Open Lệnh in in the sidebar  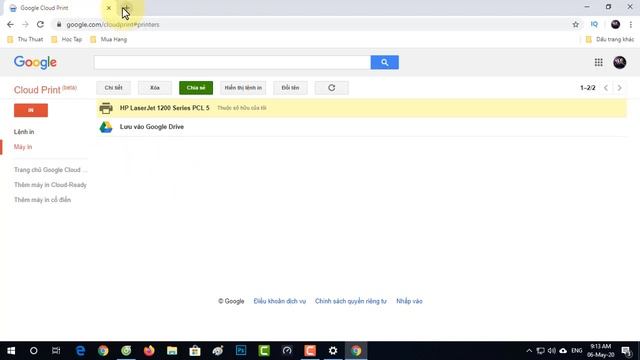24,132
